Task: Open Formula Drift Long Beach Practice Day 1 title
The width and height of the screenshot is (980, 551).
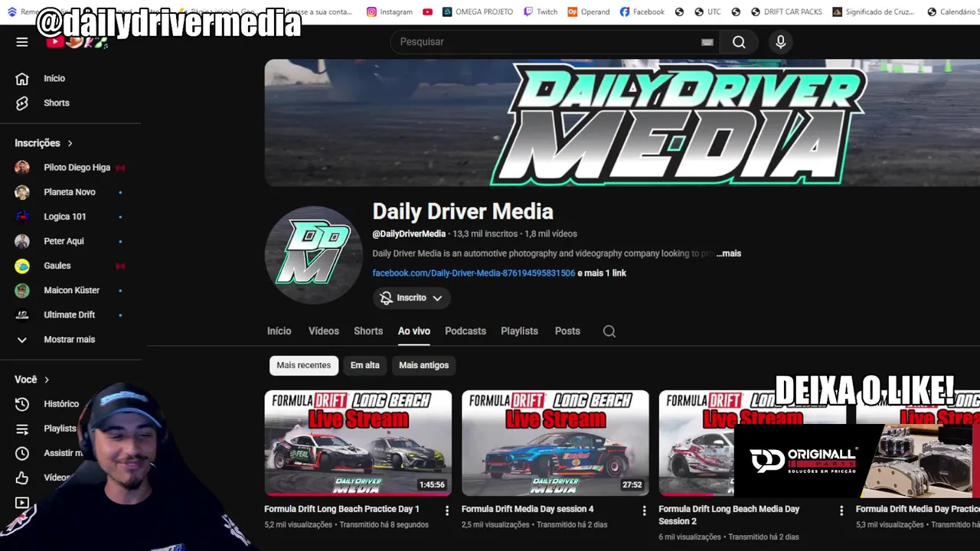Action: (x=341, y=509)
